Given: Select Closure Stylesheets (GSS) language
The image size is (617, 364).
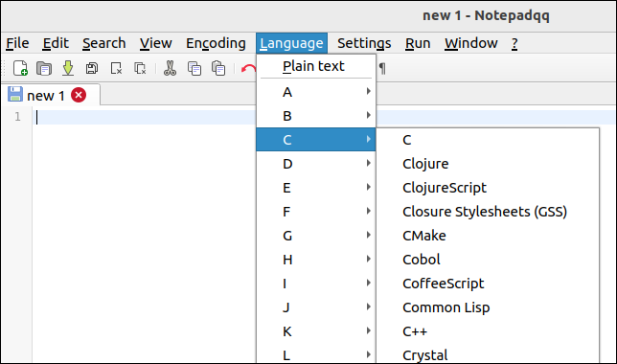Looking at the screenshot, I should 488,212.
